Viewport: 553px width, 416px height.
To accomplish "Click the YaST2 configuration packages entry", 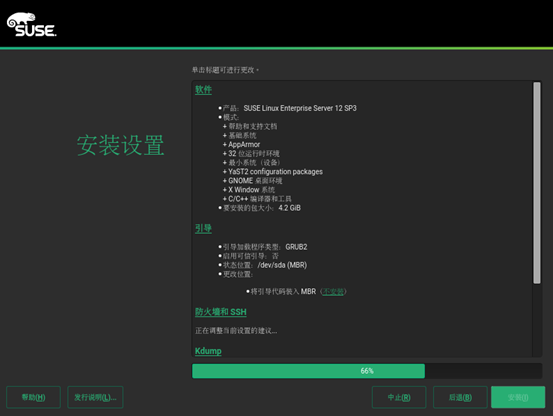I will [x=275, y=172].
